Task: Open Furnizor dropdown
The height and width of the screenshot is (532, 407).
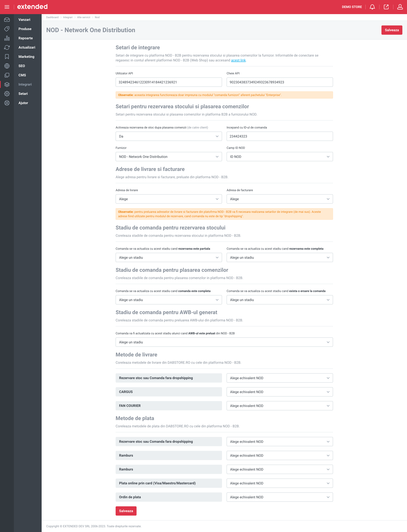Action: (x=169, y=157)
